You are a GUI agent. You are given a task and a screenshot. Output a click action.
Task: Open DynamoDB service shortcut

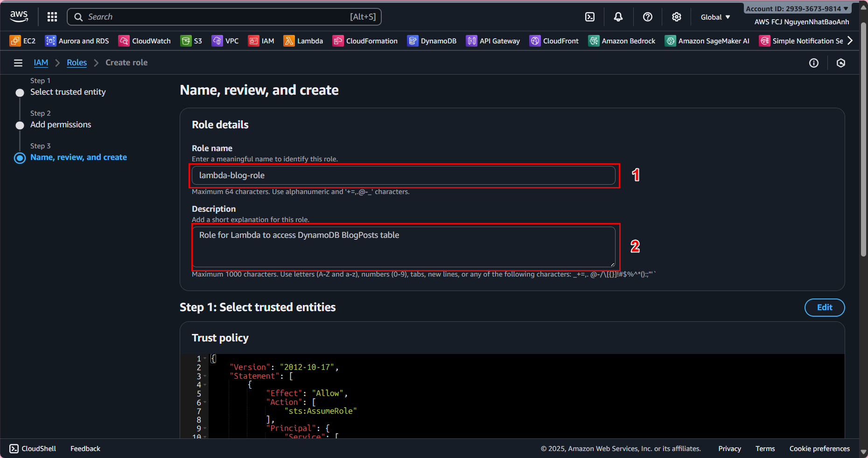tap(432, 41)
